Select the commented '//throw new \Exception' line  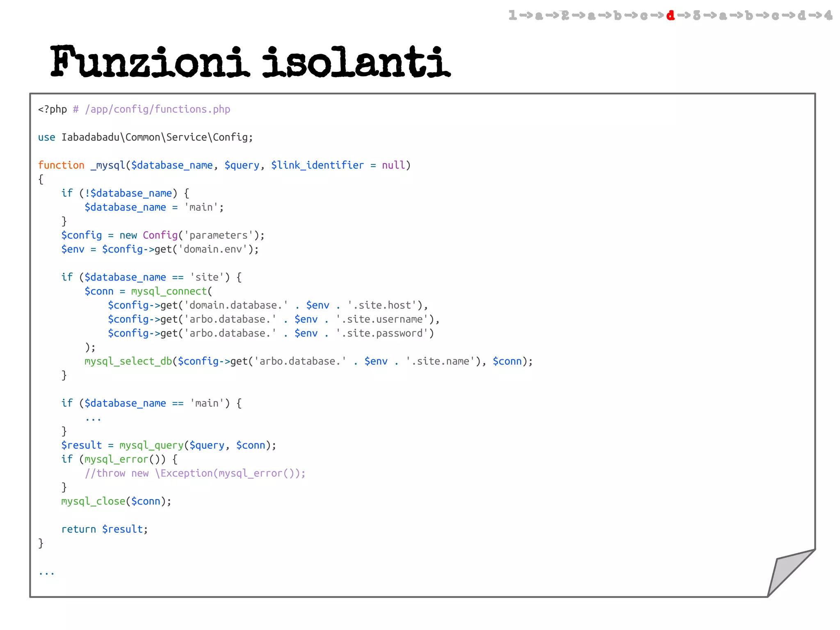(195, 473)
